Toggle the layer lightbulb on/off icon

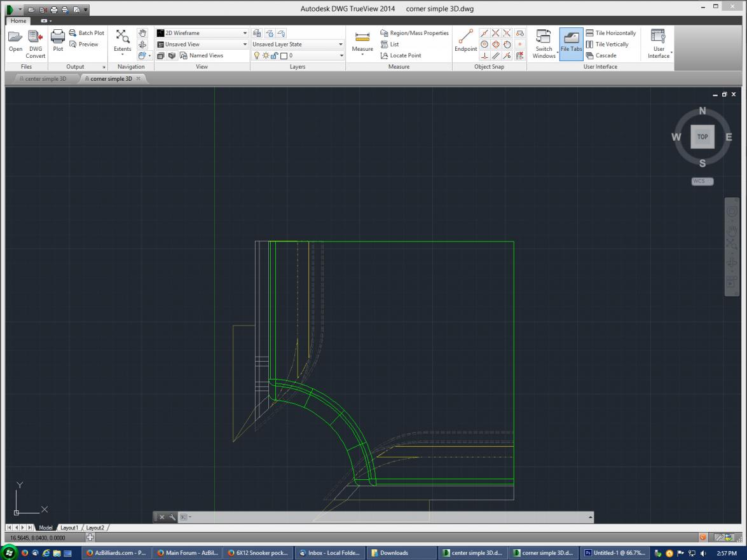click(257, 56)
